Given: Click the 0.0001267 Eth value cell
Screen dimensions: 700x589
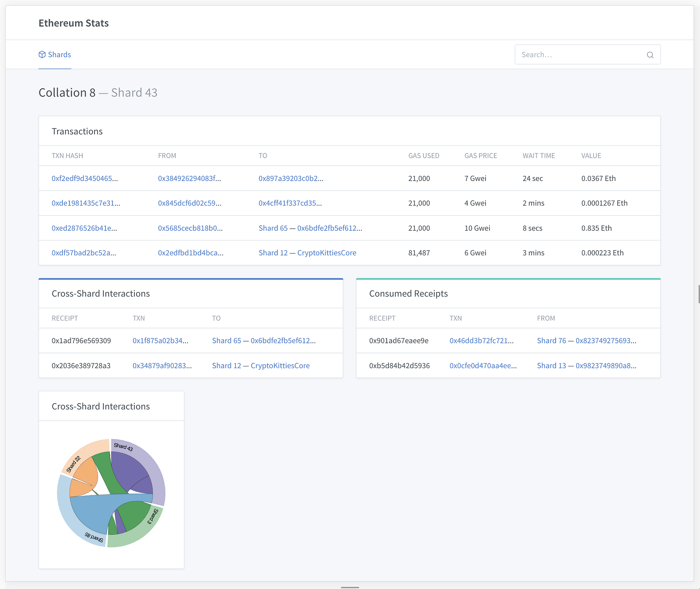Looking at the screenshot, I should click(605, 203).
